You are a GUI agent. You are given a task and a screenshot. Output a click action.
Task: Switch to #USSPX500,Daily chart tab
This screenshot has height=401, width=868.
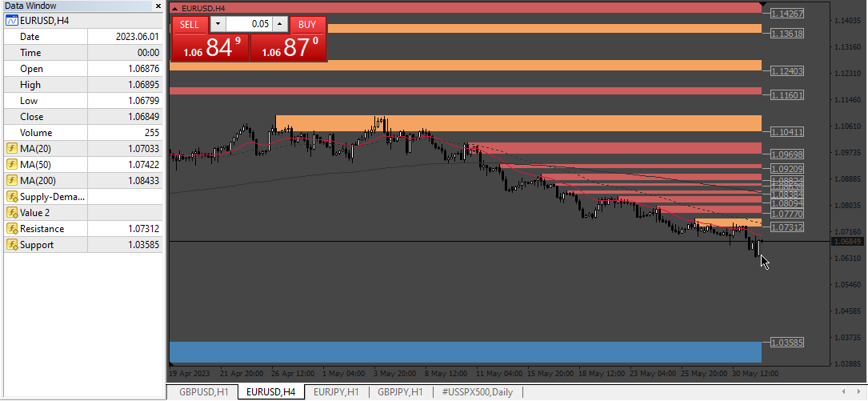click(x=478, y=392)
